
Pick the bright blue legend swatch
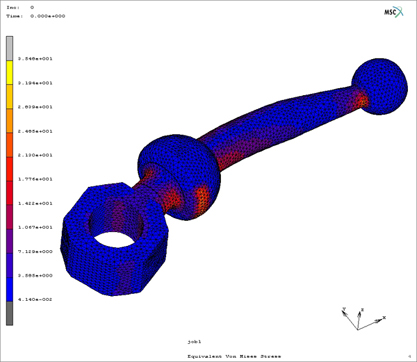pos(10,289)
